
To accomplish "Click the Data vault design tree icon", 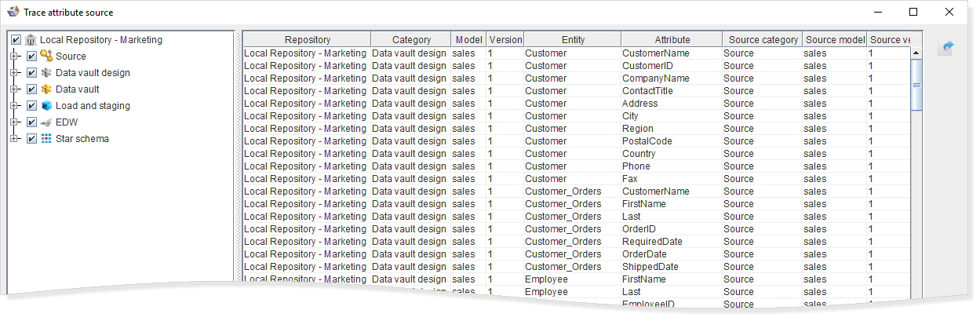I will (46, 73).
